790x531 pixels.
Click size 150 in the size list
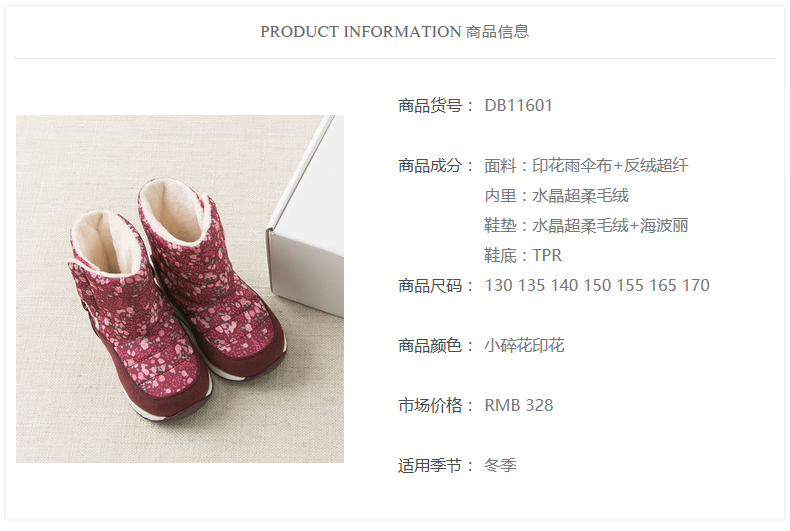597,286
